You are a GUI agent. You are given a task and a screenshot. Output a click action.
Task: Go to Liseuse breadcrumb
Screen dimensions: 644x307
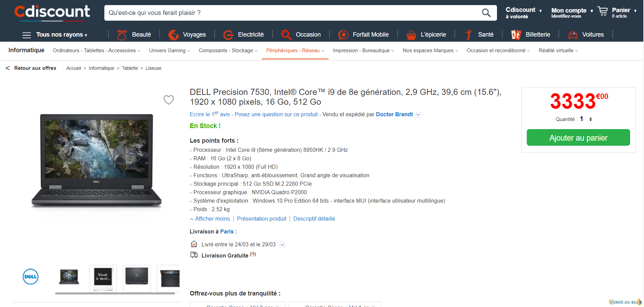point(153,68)
